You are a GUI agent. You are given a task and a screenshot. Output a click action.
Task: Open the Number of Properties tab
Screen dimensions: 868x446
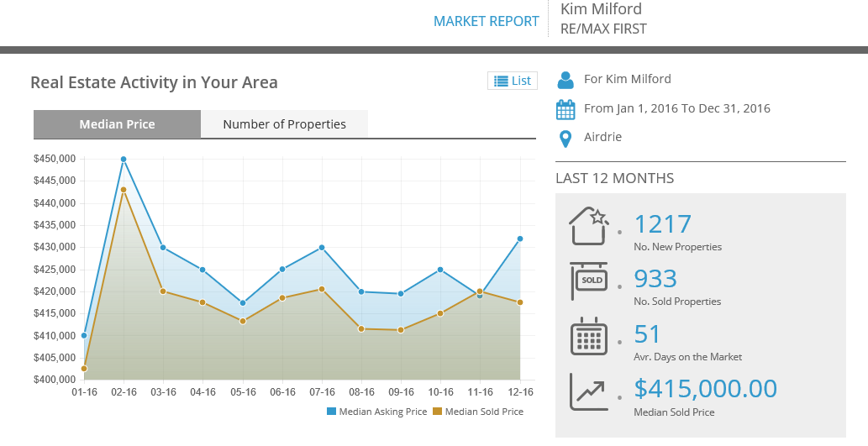[x=284, y=124]
